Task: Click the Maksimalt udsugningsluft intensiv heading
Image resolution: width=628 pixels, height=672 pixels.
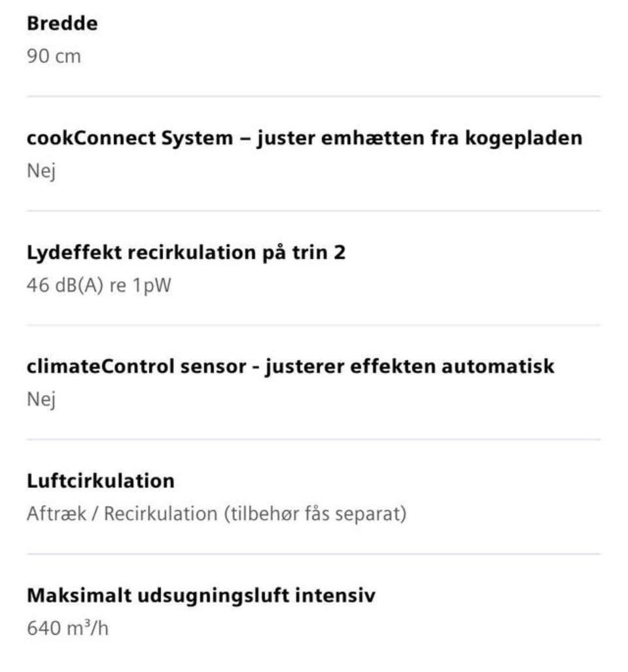Action: tap(201, 596)
